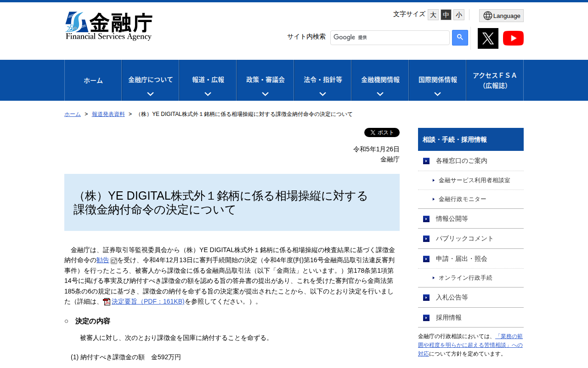Image resolution: width=588 pixels, height=368 pixels.
Task: Expand the 法令・指針等 menu chevron
Action: point(322,94)
